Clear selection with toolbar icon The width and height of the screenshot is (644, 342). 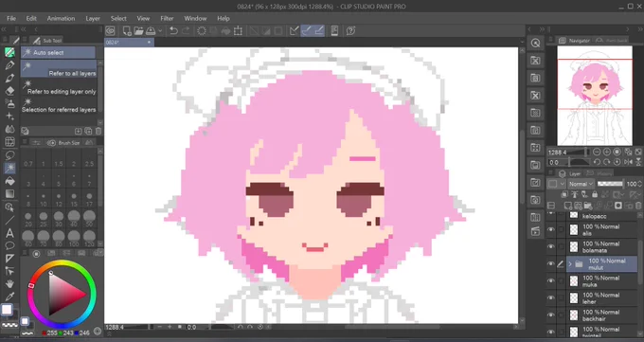[x=202, y=31]
